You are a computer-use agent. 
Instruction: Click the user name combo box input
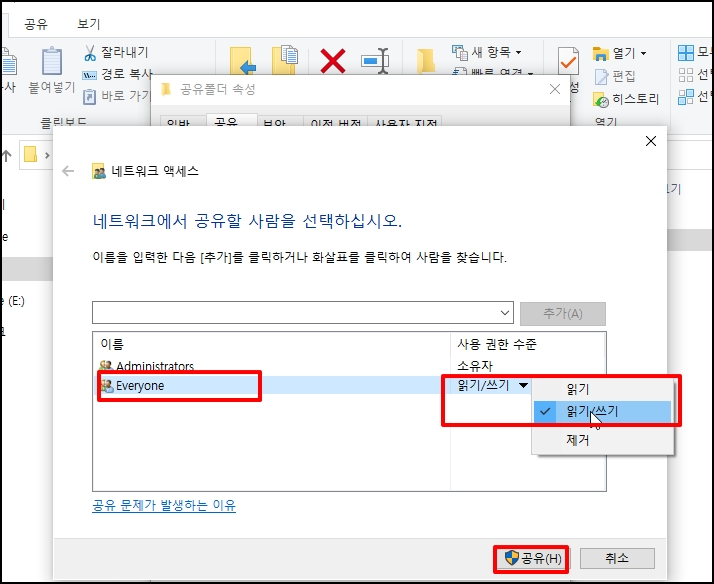click(x=294, y=313)
